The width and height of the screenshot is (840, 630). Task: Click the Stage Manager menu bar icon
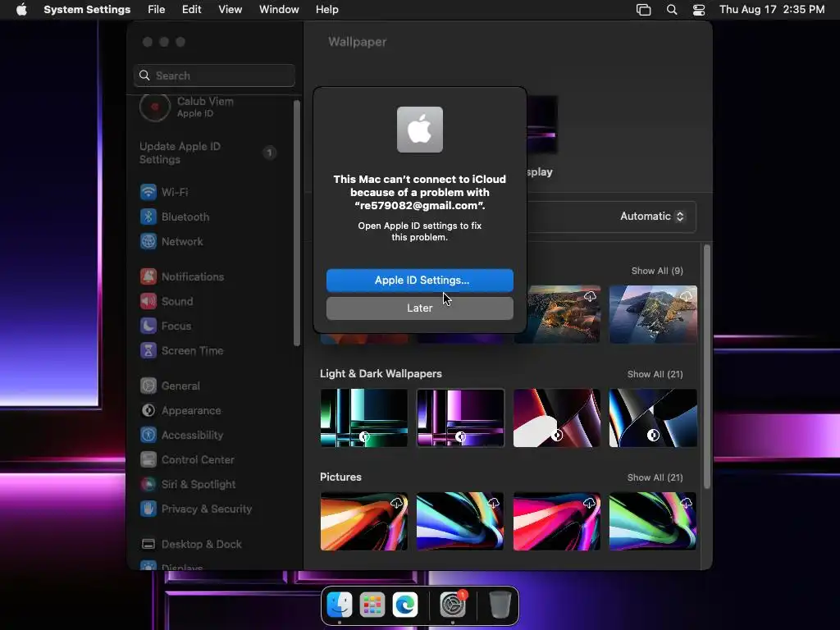point(643,10)
